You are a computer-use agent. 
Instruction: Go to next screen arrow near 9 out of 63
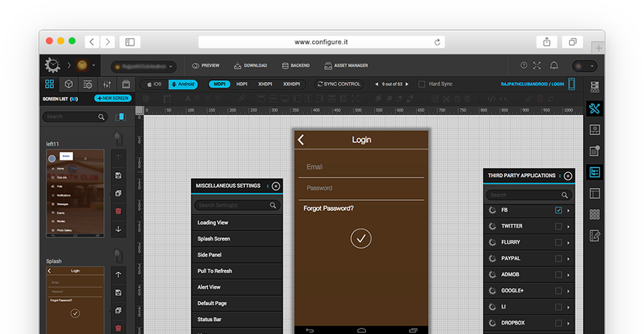[407, 84]
